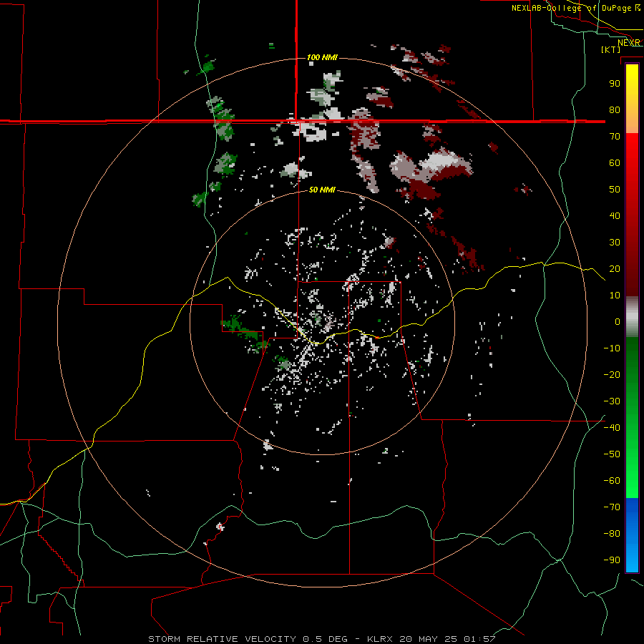Click the 60 value on velocity scale
The height and width of the screenshot is (644, 644).
[x=615, y=162]
